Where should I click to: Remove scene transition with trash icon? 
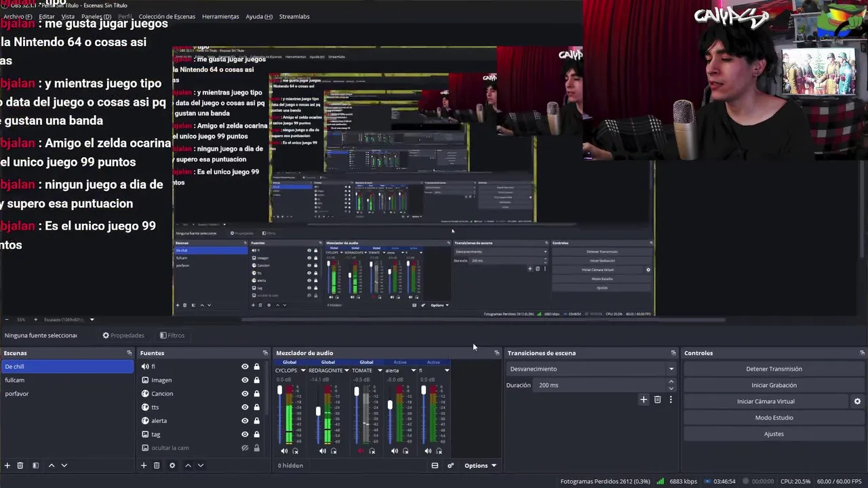click(657, 400)
